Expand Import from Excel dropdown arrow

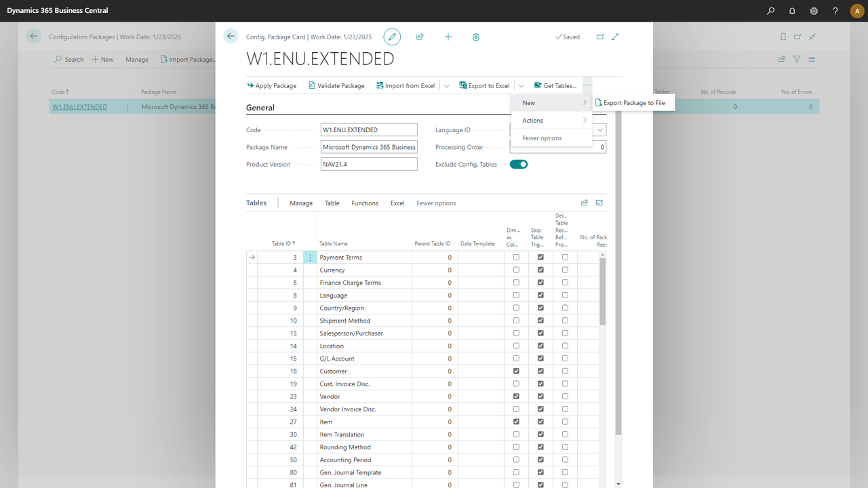446,85
